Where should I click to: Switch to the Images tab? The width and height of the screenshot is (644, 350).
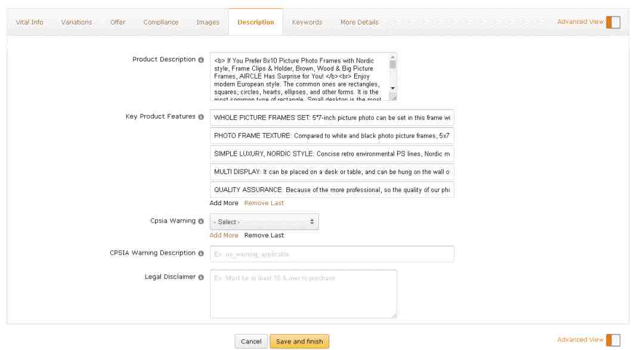(x=208, y=22)
